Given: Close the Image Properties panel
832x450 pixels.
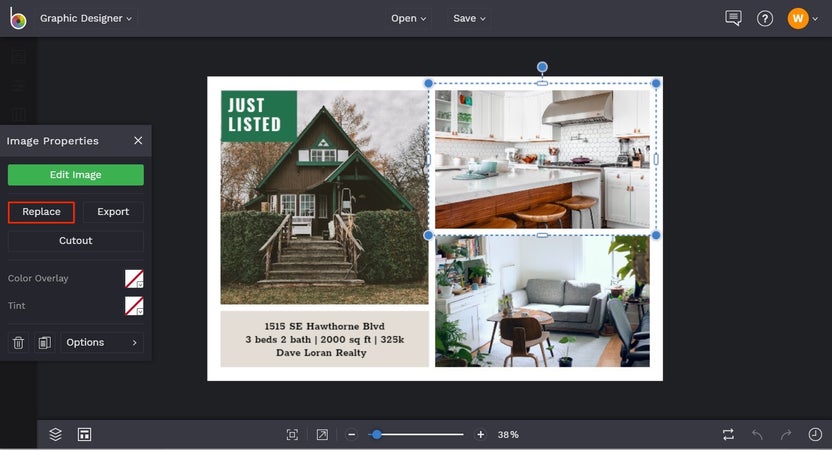Looking at the screenshot, I should click(x=138, y=141).
